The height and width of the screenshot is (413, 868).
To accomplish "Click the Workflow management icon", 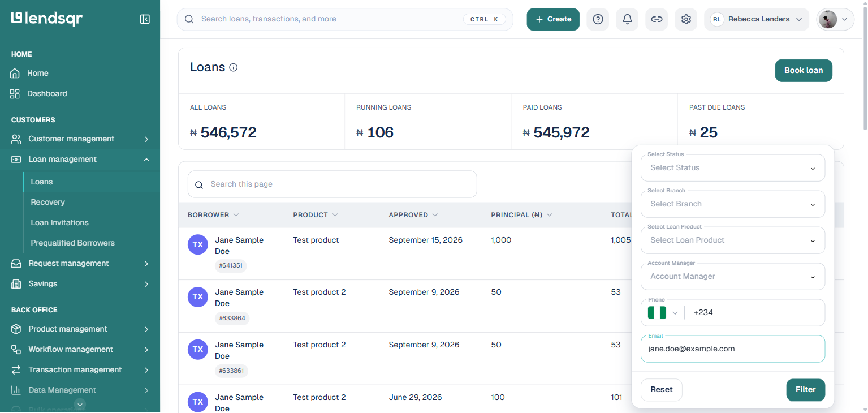I will click(x=16, y=349).
